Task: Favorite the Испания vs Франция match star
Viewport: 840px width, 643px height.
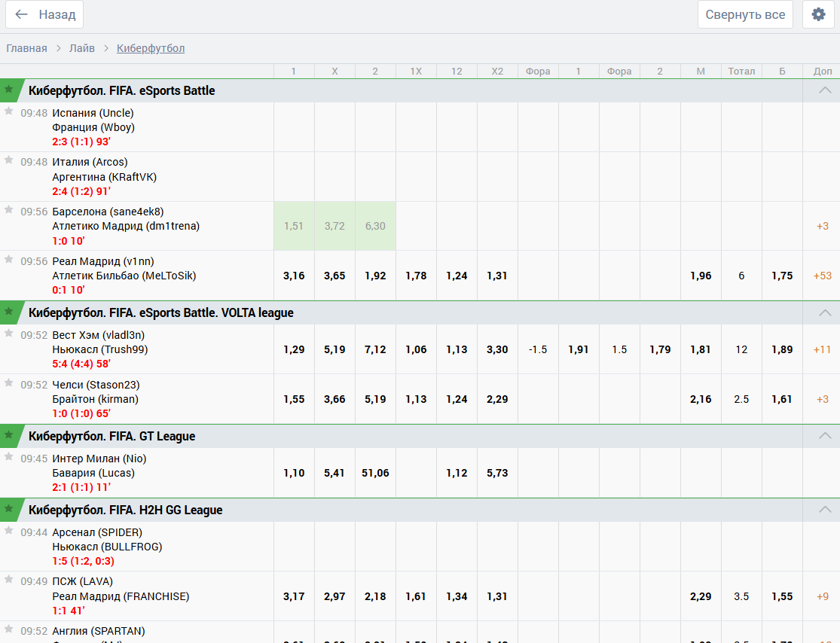Action: pyautogui.click(x=9, y=111)
